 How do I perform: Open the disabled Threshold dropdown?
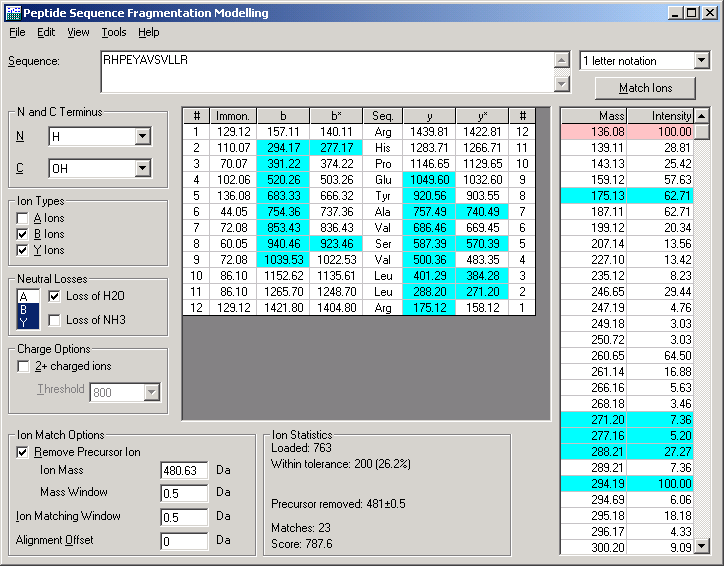pyautogui.click(x=151, y=392)
